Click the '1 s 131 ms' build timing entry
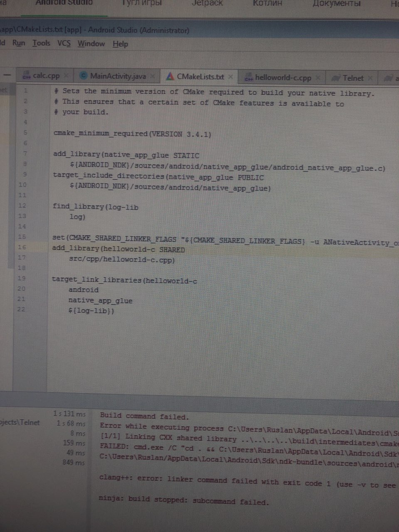Screen dimensions: 399x532 (x=69, y=414)
